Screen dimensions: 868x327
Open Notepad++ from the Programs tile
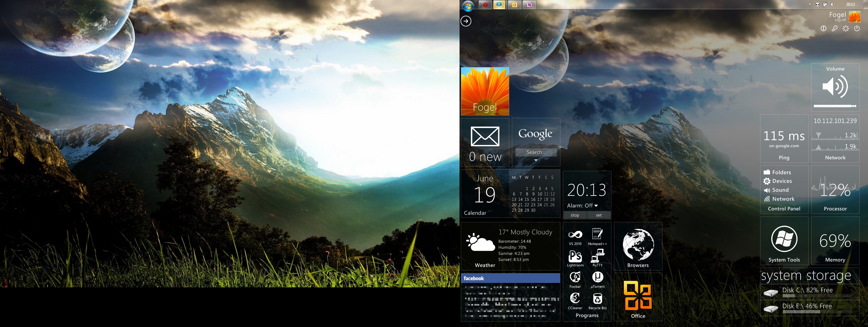[x=597, y=235]
